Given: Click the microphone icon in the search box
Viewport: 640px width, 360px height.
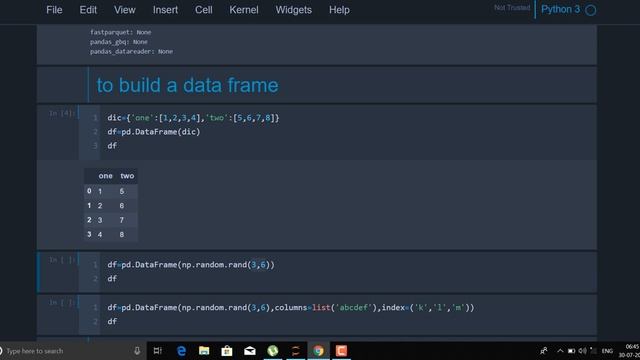Looking at the screenshot, I should [137, 351].
